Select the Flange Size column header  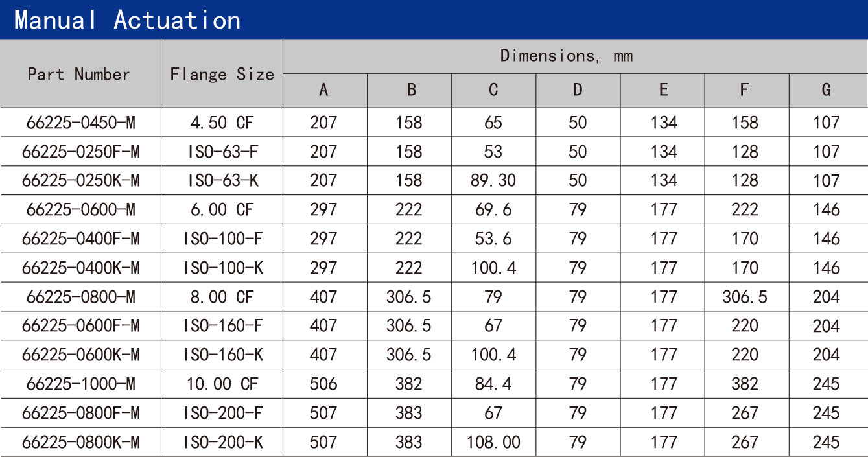tap(222, 75)
